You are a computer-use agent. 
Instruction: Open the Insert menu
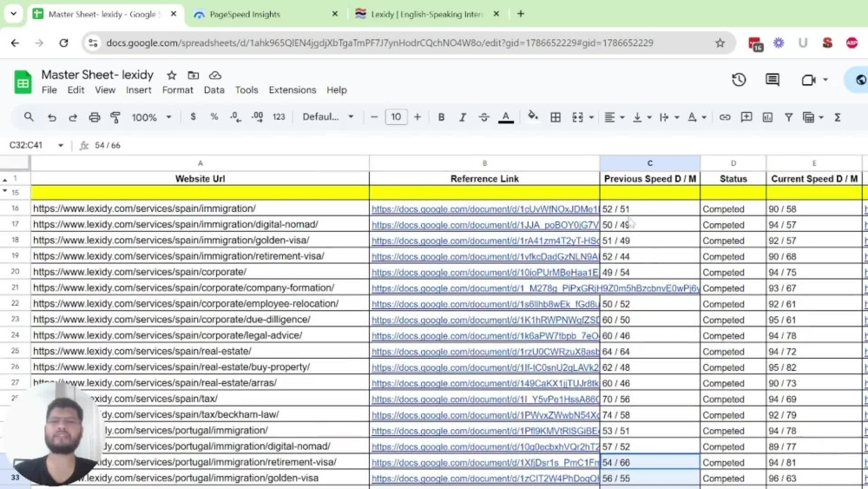pyautogui.click(x=138, y=90)
